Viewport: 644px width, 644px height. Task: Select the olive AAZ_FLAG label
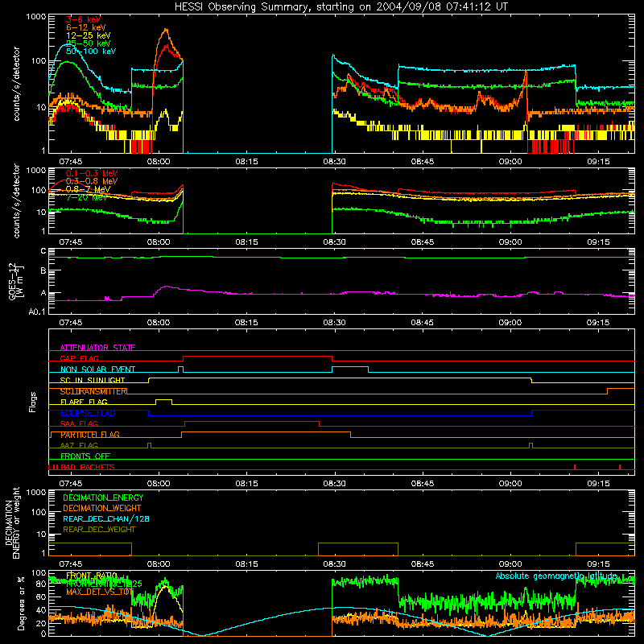click(79, 446)
